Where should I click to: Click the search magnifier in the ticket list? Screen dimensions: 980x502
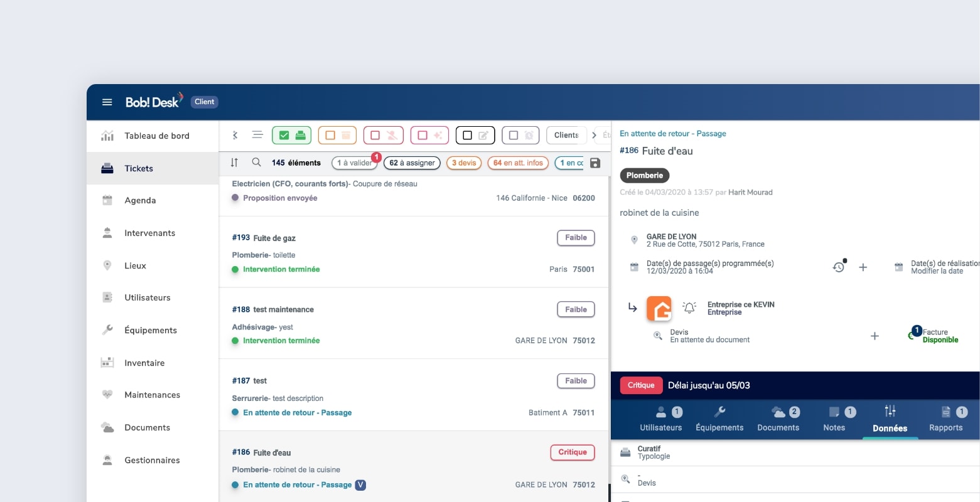(256, 163)
